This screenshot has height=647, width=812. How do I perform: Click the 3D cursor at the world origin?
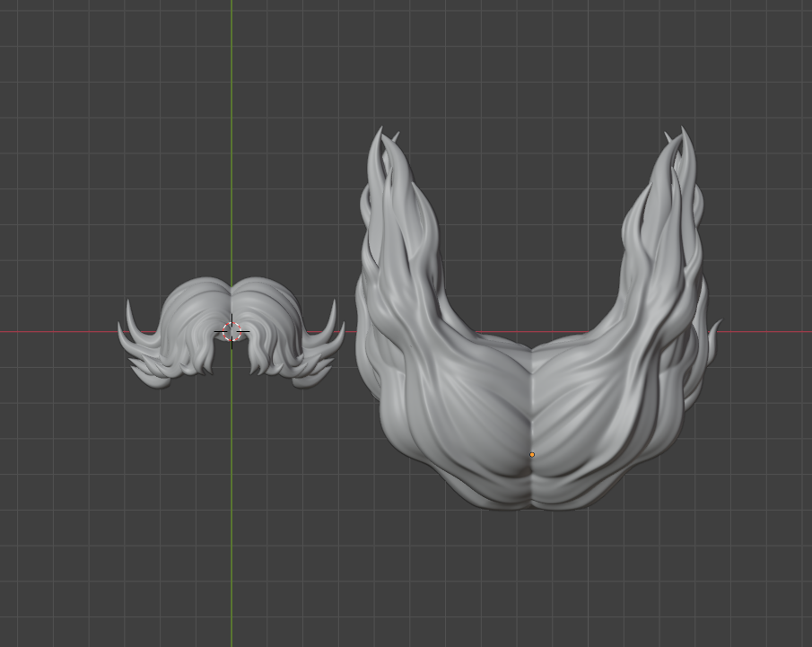[231, 332]
